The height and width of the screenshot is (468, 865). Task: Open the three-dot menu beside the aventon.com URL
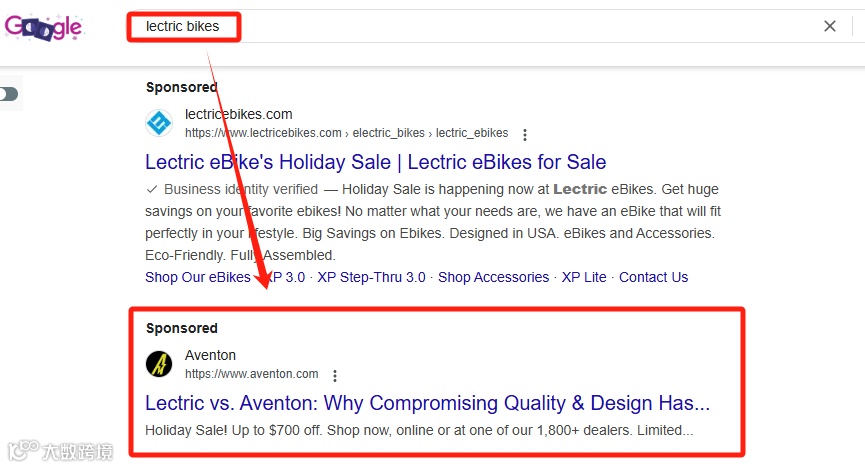pos(335,376)
